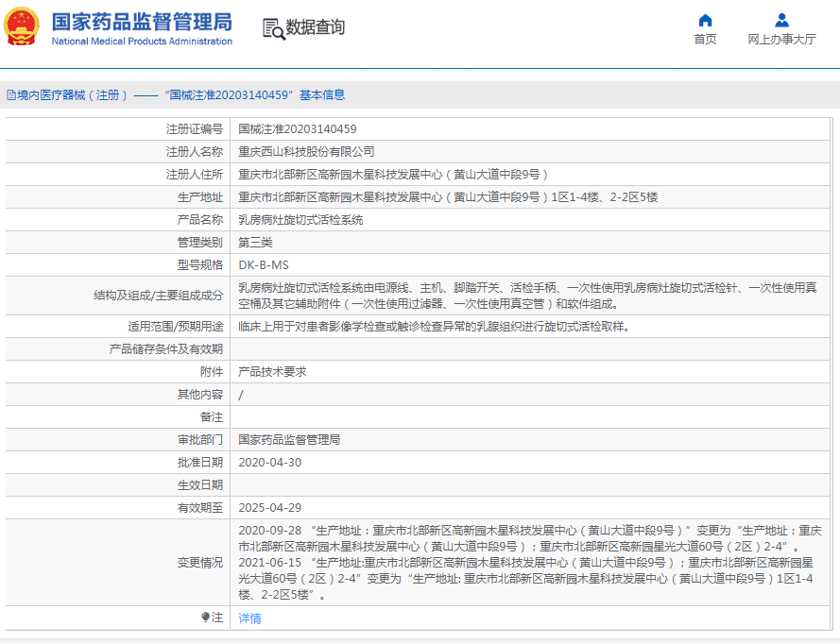This screenshot has height=644, width=840.
Task: Click management category 第三类
Action: pyautogui.click(x=255, y=243)
